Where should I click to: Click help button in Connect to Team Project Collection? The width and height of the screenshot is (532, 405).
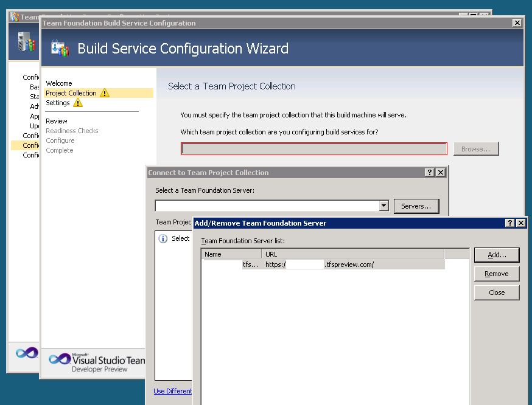click(x=430, y=173)
